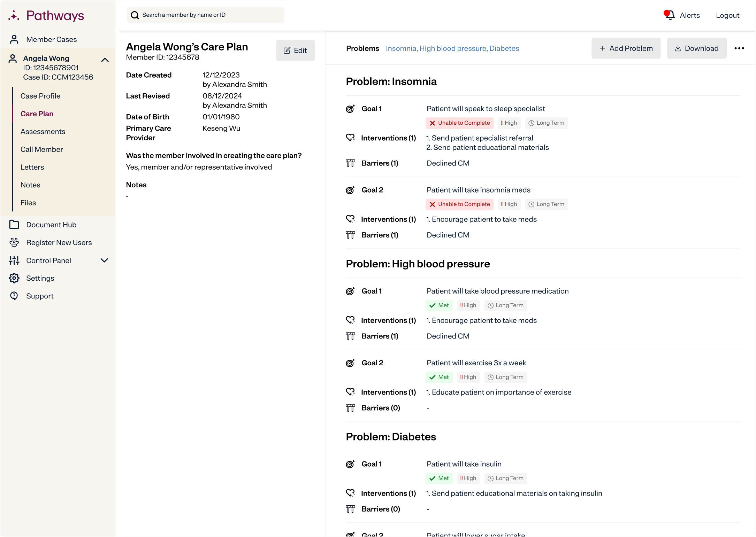Click the Met status badge on High blood pressure Goal 1
This screenshot has height=537, width=756.
click(x=439, y=305)
